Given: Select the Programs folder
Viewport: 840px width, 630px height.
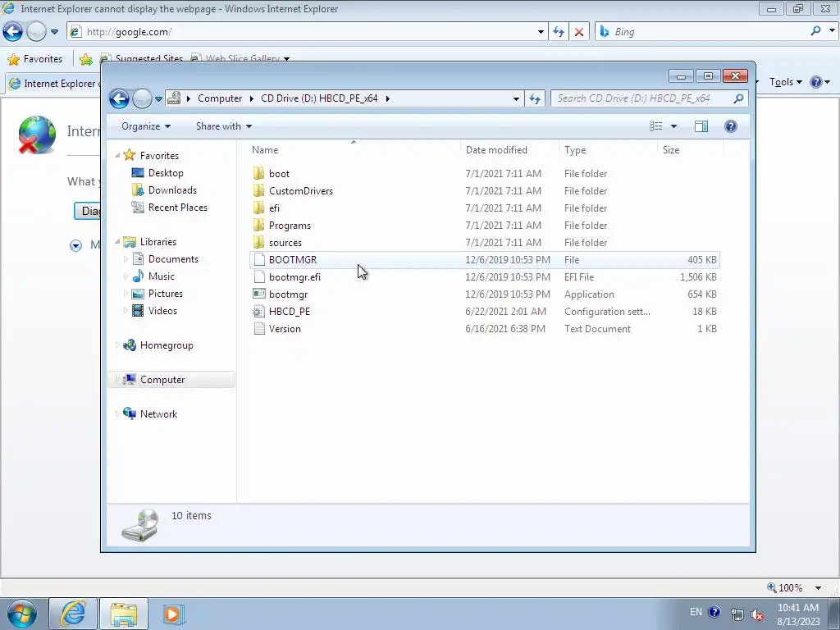Looking at the screenshot, I should click(484, 226).
